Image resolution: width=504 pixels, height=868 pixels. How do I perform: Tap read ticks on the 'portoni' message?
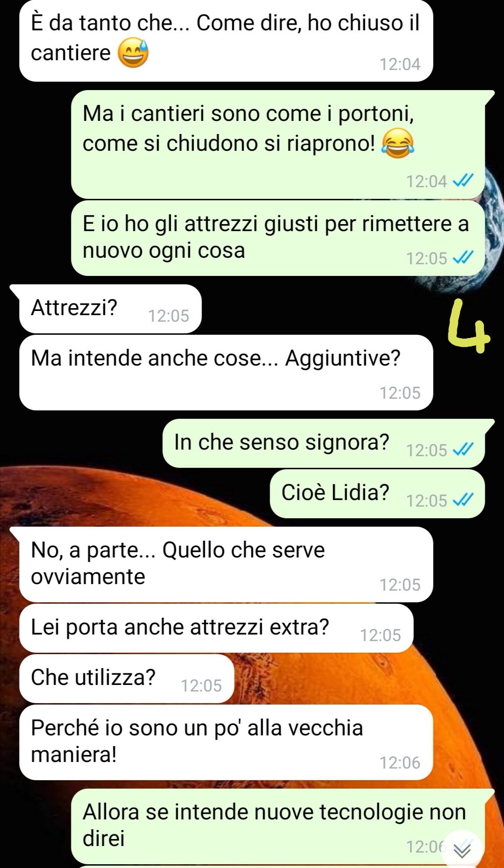[463, 181]
